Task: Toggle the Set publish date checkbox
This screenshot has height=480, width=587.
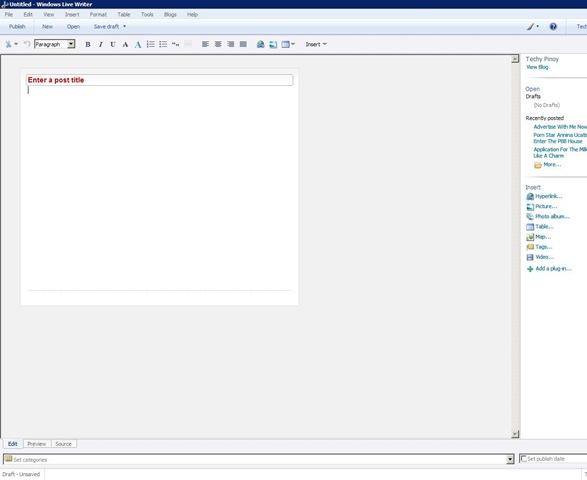Action: point(524,459)
